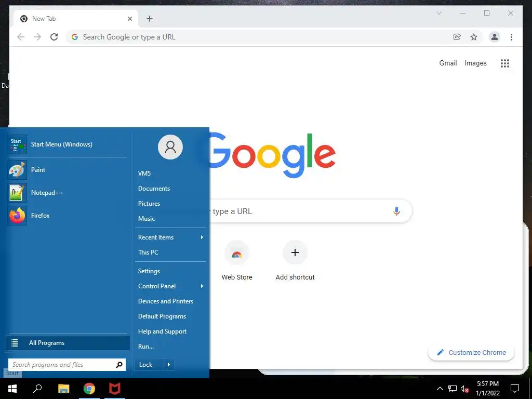Click the Google search box on page
This screenshot has height=399, width=532.
tap(311, 211)
